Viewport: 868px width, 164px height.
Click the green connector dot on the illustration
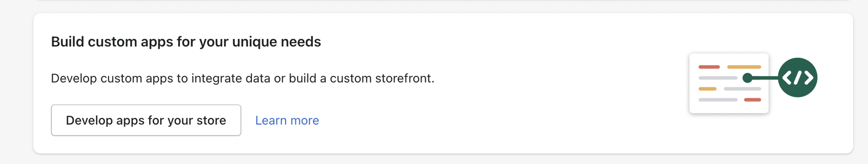pos(748,78)
